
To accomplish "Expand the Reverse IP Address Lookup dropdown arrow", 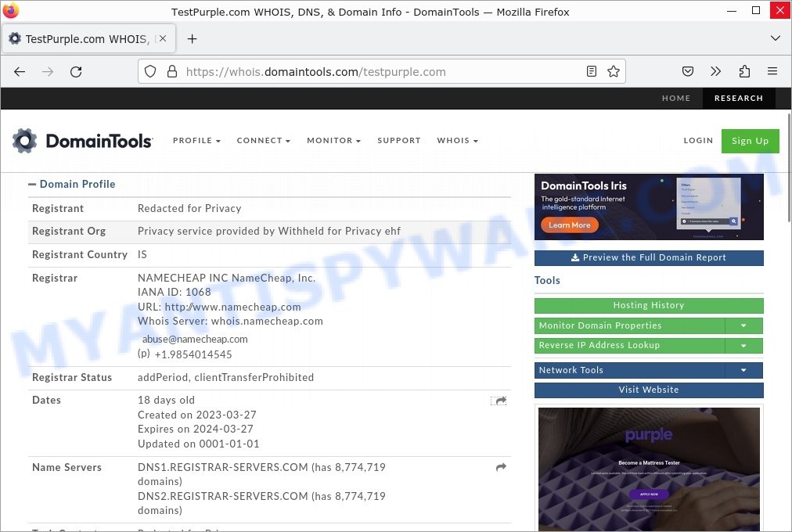I will tap(743, 346).
